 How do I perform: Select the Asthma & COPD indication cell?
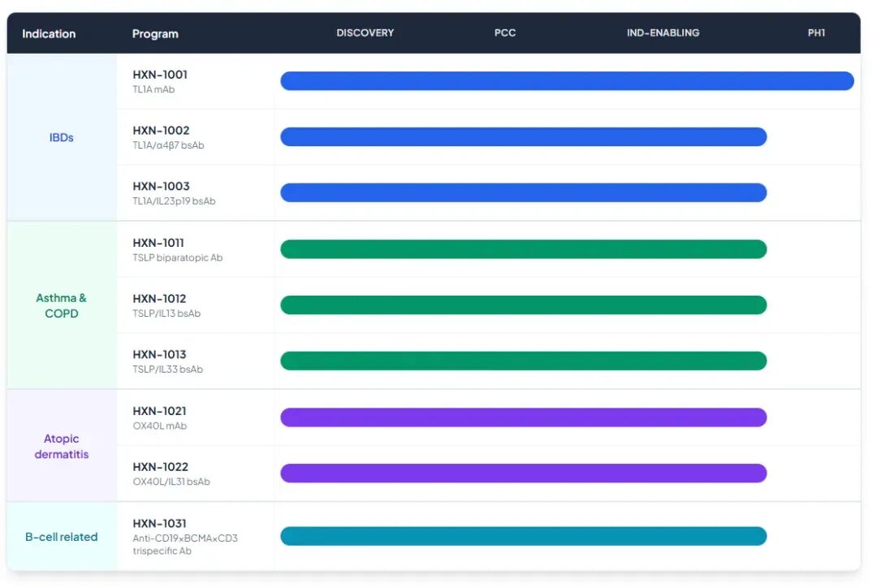(x=62, y=305)
